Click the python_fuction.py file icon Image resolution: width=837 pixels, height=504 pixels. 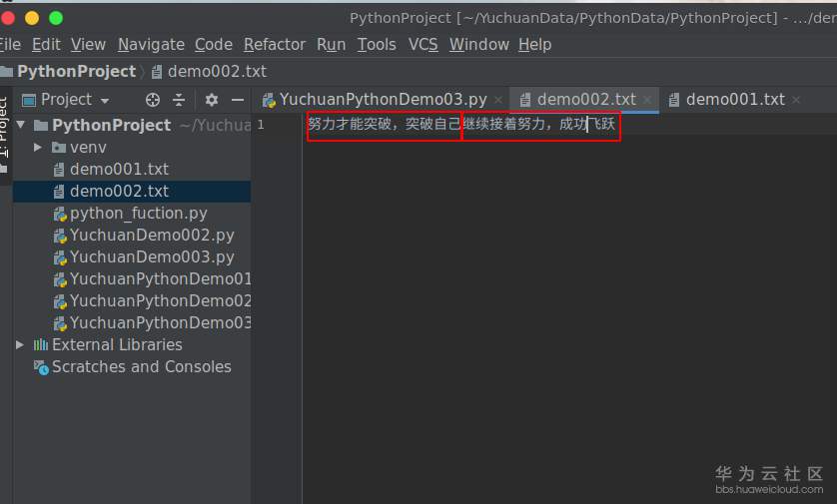[x=60, y=214]
